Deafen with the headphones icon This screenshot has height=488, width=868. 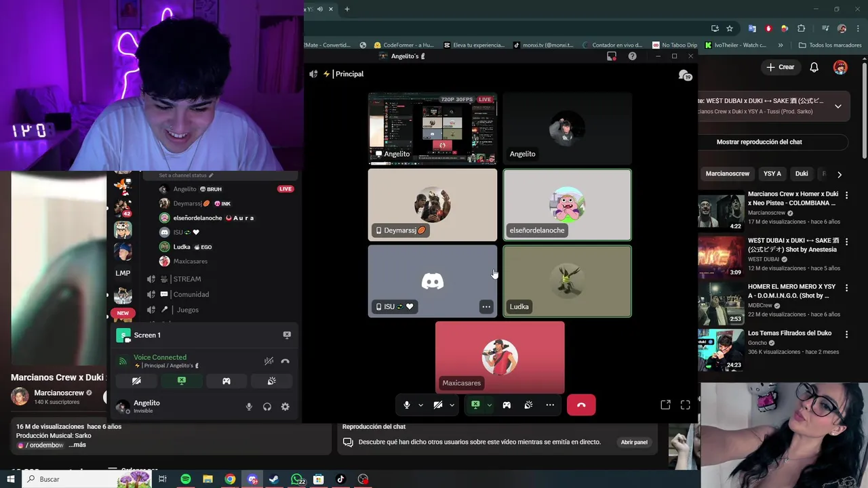[x=267, y=407]
